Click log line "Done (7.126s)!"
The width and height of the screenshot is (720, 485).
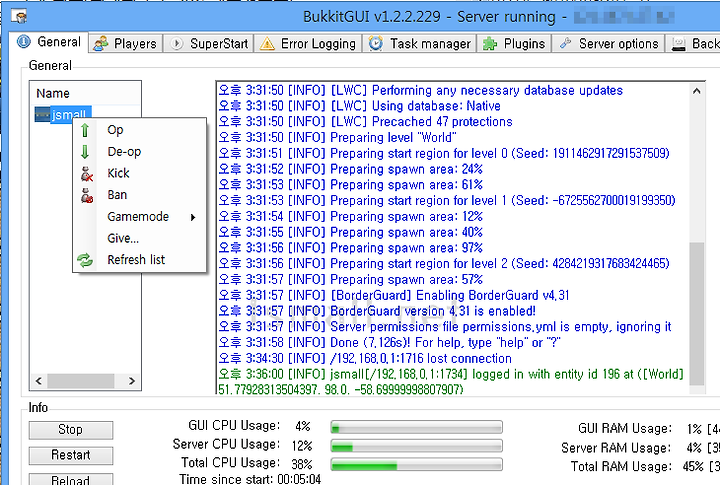point(389,342)
